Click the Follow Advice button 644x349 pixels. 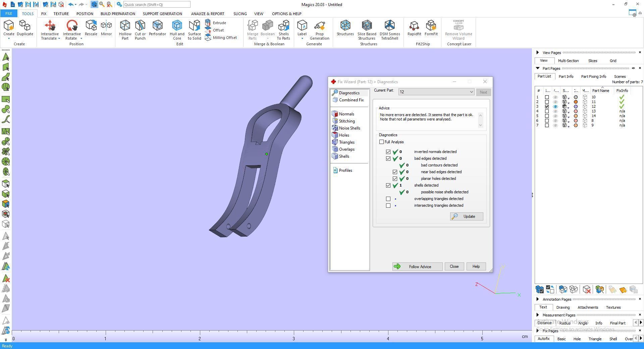point(417,266)
